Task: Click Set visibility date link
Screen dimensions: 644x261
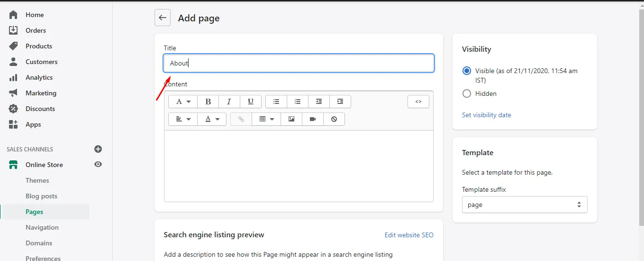Action: [487, 115]
